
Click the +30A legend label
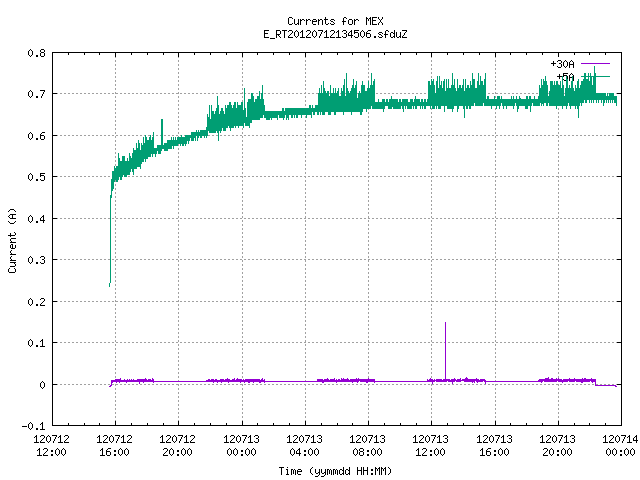click(562, 64)
